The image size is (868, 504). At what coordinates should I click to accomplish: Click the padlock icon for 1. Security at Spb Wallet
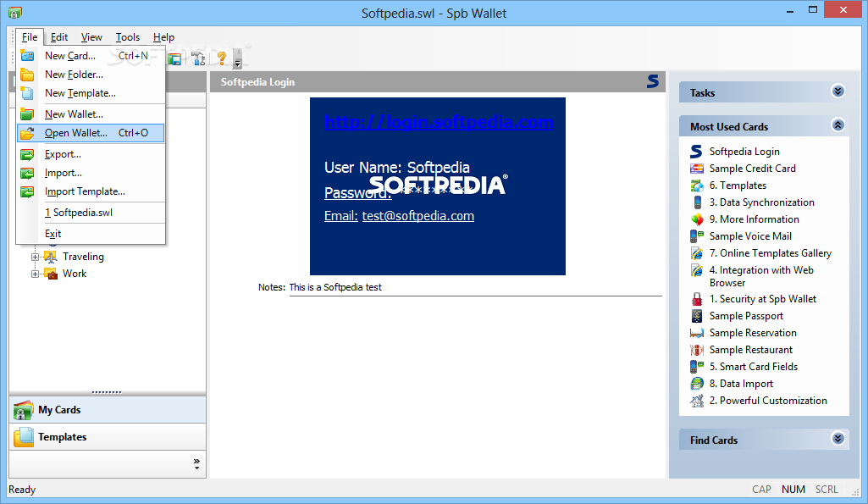click(x=697, y=299)
